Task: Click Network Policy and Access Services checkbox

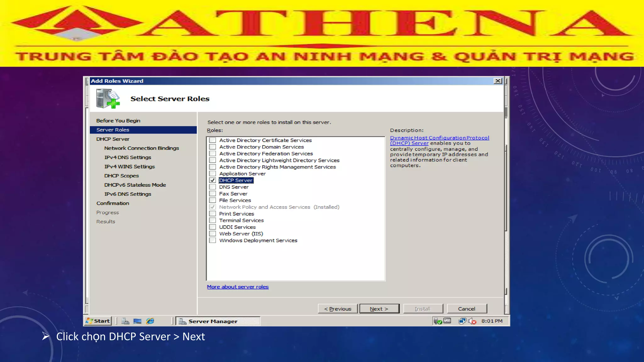Action: pyautogui.click(x=213, y=207)
